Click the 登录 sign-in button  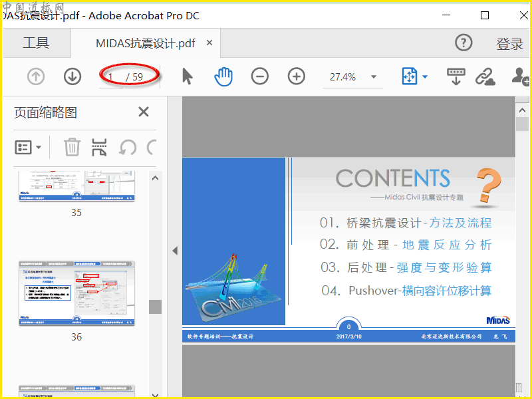509,44
